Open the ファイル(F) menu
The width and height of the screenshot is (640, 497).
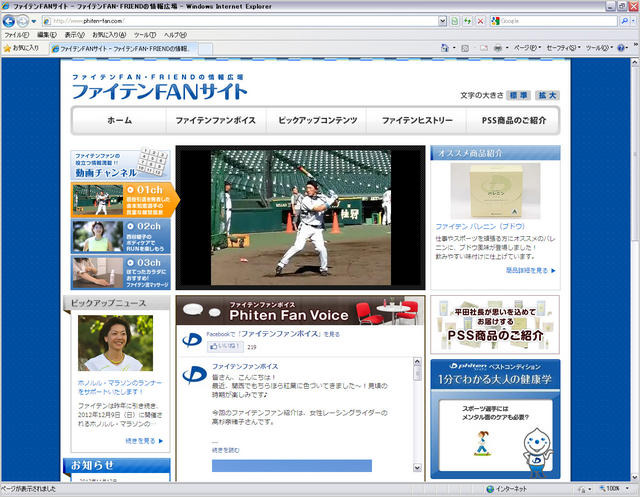pos(17,35)
